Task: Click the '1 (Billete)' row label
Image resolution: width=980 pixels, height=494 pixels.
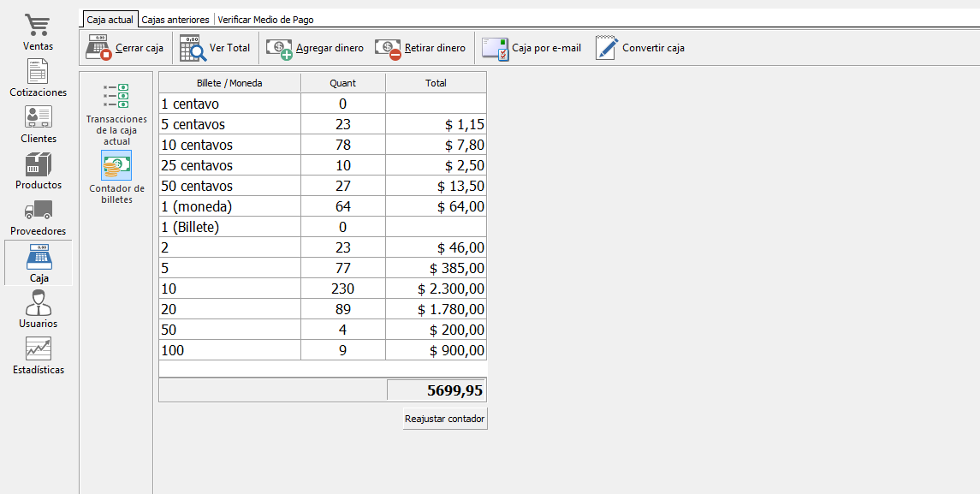Action: click(190, 227)
